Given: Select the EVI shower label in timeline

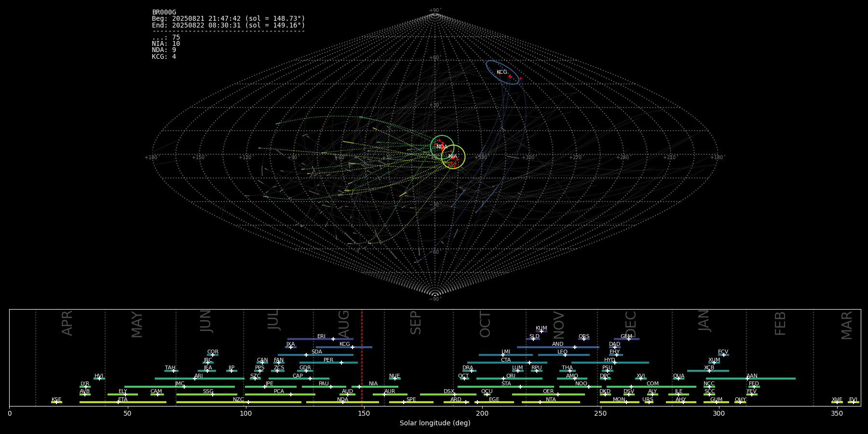Looking at the screenshot, I should point(853,400).
